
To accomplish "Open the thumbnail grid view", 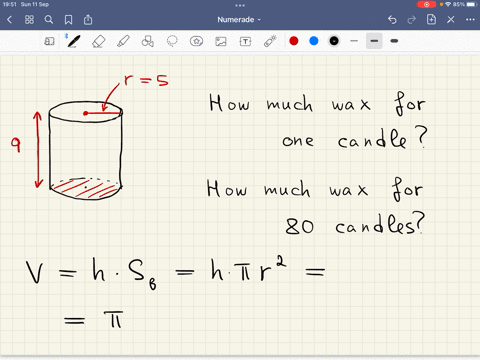I will pyautogui.click(x=29, y=20).
